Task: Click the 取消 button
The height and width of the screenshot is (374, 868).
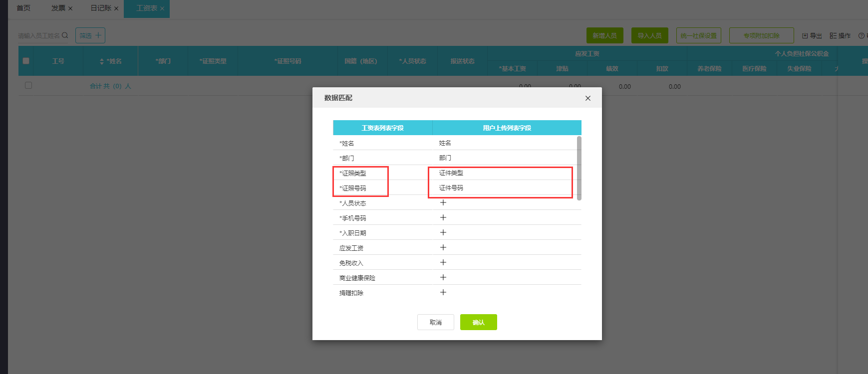Action: point(436,322)
